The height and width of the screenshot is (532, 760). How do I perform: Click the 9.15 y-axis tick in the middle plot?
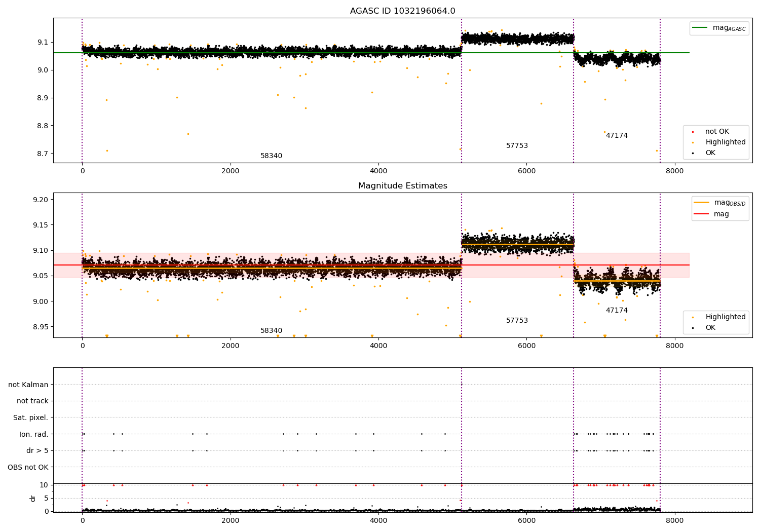point(41,225)
